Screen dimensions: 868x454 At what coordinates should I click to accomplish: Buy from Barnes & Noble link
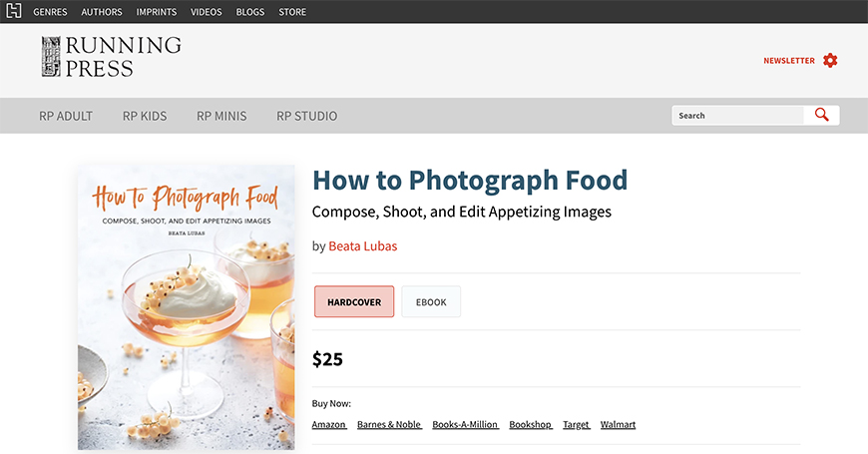(389, 425)
